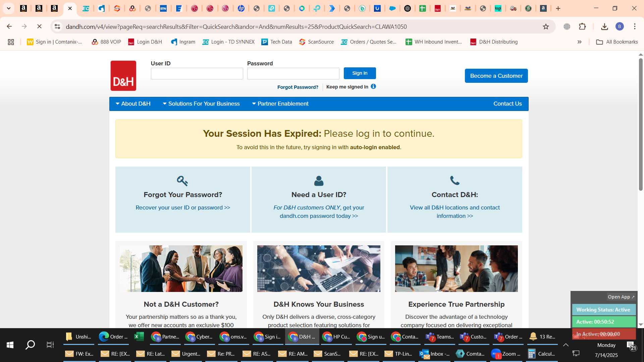Open Windows Search from the taskbar

pyautogui.click(x=30, y=345)
